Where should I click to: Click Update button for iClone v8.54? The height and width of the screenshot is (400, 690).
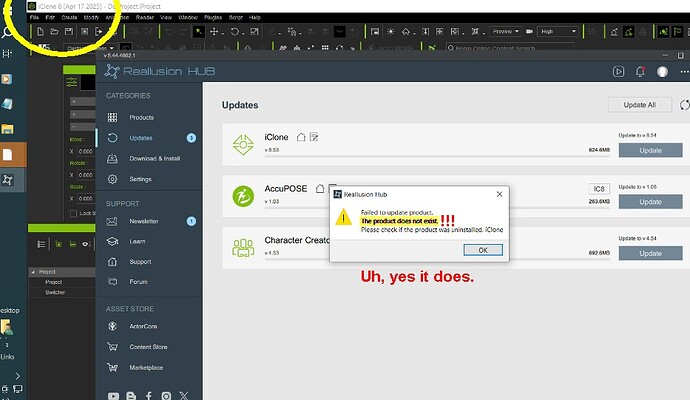[x=650, y=150]
